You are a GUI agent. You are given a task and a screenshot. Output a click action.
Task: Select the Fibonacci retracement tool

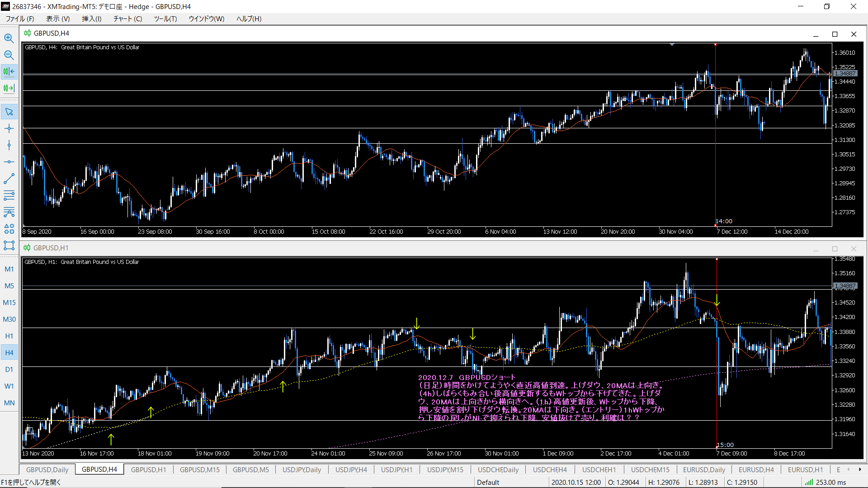pyautogui.click(x=9, y=212)
